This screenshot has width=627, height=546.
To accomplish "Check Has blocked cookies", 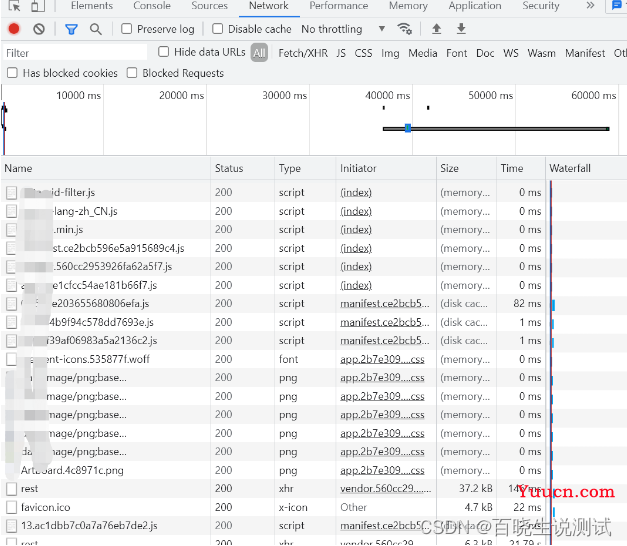I will click(12, 73).
